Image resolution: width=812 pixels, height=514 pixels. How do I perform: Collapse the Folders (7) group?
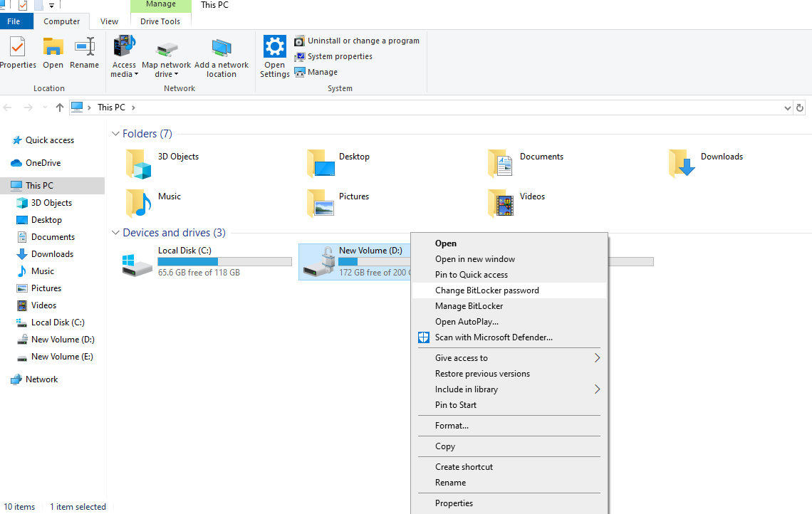[115, 134]
